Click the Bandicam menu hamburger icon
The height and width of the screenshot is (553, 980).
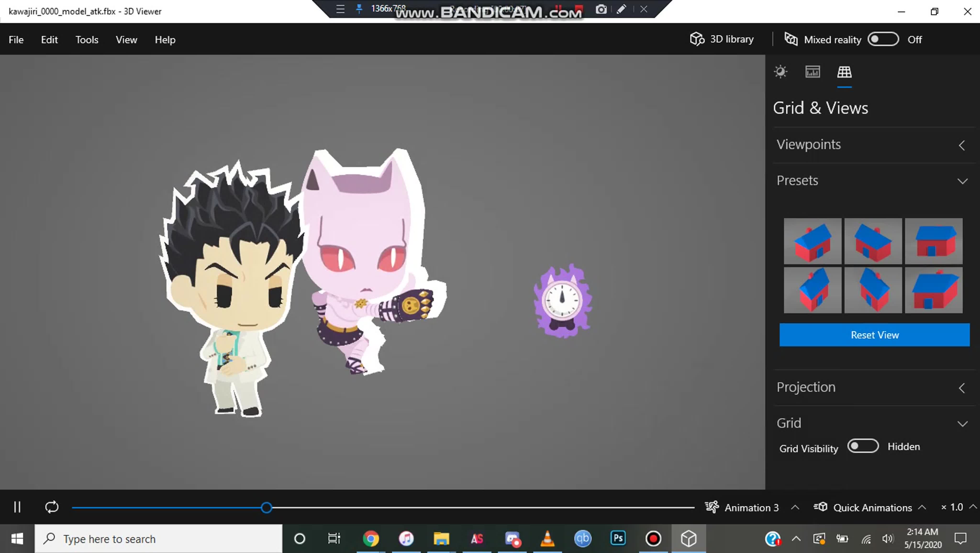(x=340, y=9)
